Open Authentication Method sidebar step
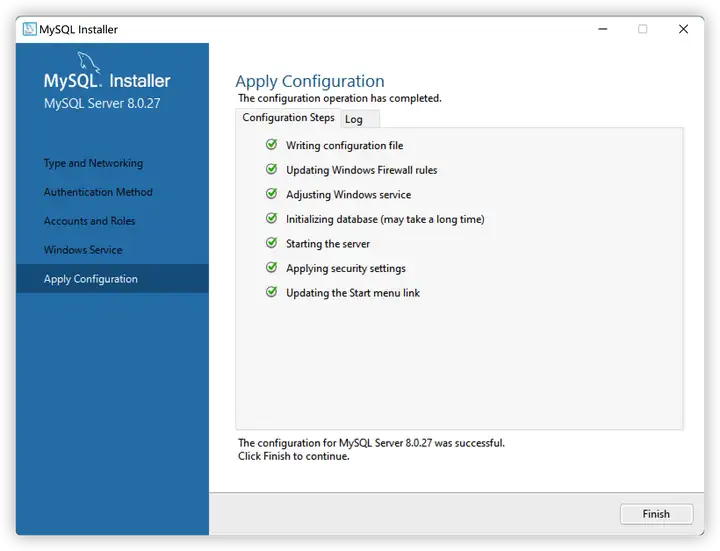720x551 pixels. pos(98,192)
